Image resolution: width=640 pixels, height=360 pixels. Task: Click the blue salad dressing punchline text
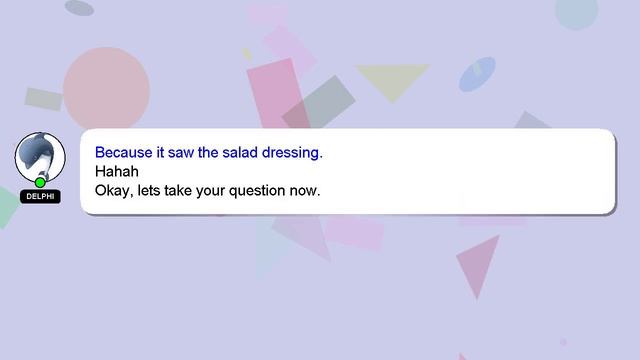[x=209, y=153]
